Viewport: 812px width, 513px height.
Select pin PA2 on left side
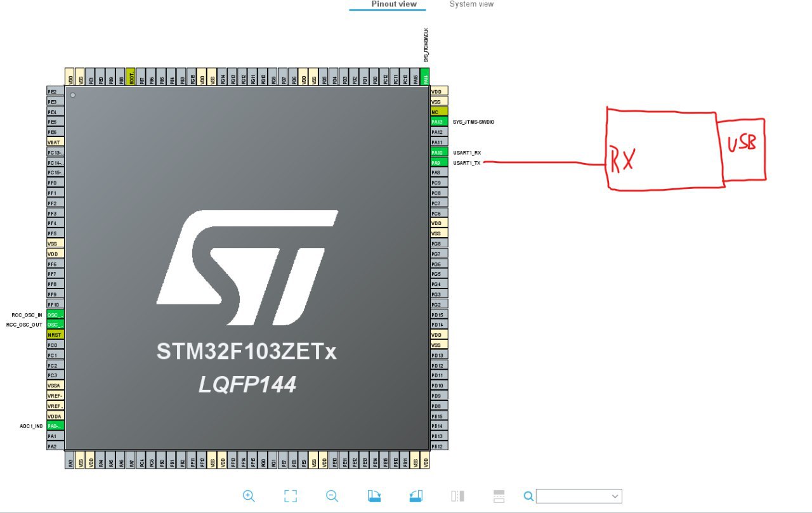pyautogui.click(x=56, y=446)
